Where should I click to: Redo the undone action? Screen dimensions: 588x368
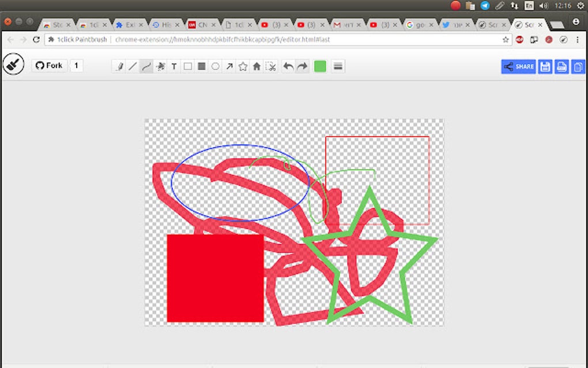(x=302, y=66)
